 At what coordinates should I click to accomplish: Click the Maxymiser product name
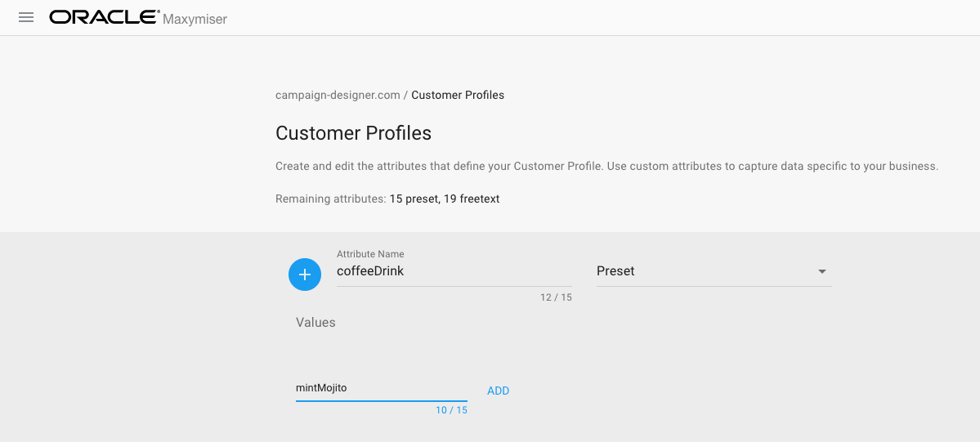click(x=195, y=18)
